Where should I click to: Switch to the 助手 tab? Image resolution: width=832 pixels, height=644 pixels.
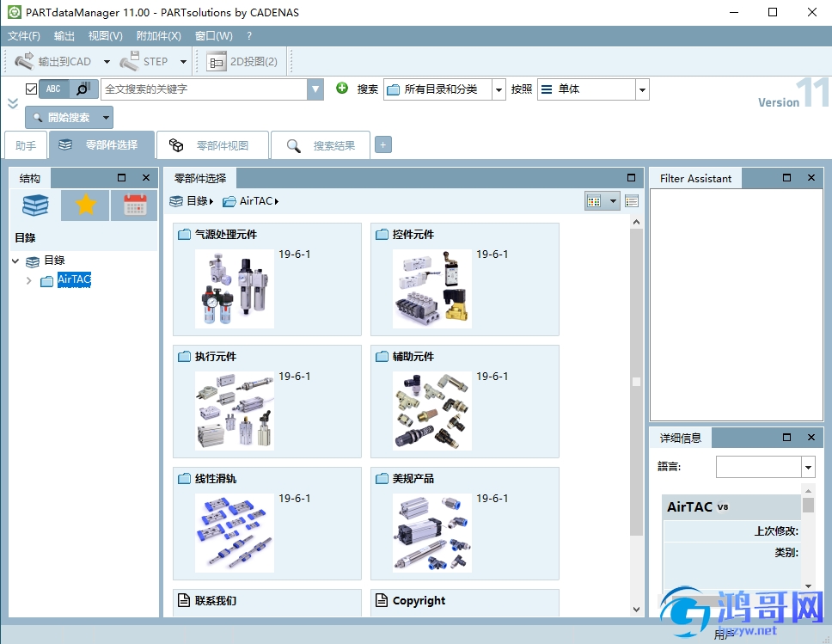pyautogui.click(x=26, y=145)
